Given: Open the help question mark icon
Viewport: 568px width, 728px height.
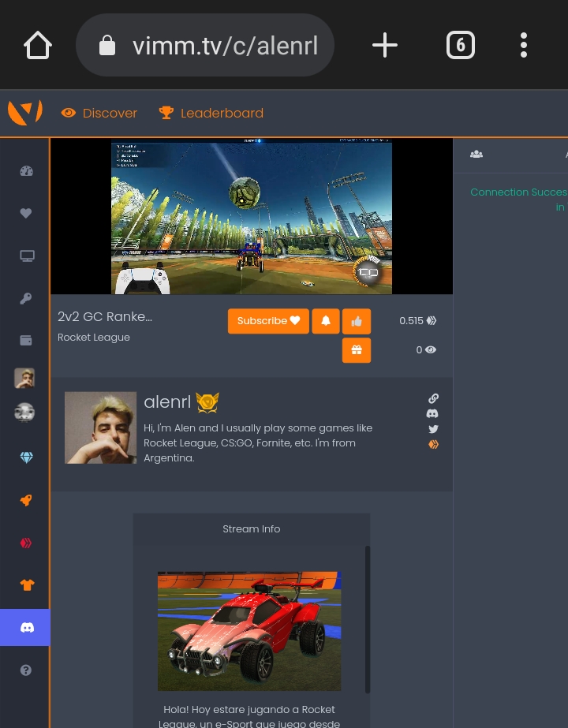Looking at the screenshot, I should click(x=26, y=670).
